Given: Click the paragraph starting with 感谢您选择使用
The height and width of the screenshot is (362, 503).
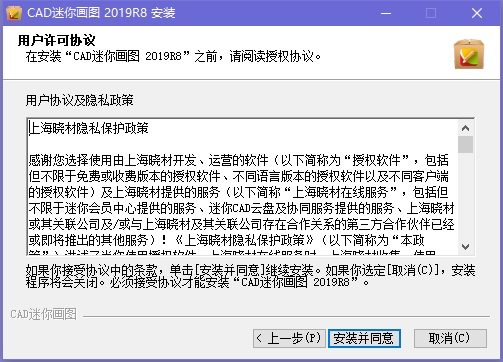Looking at the screenshot, I should [x=241, y=200].
